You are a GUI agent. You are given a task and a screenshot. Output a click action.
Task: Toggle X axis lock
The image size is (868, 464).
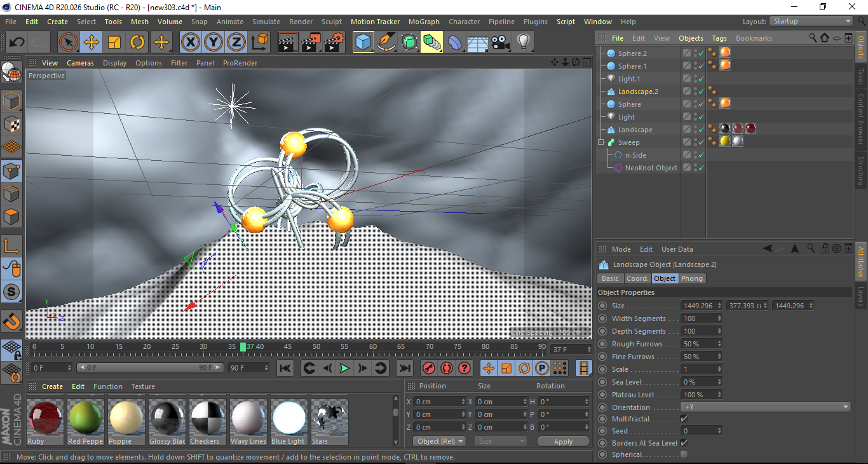190,43
